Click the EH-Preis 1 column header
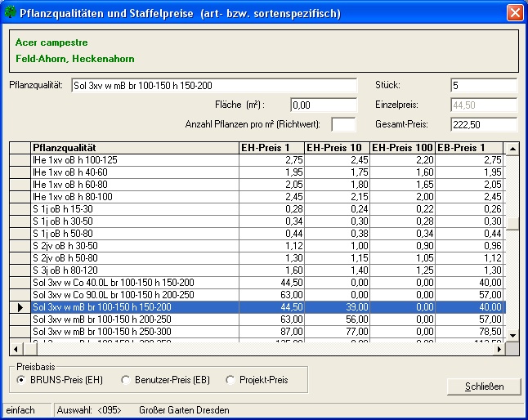528x420 pixels. point(271,148)
